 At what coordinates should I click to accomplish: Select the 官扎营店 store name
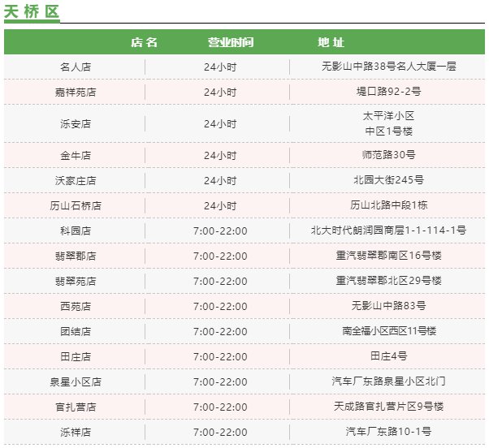76,407
